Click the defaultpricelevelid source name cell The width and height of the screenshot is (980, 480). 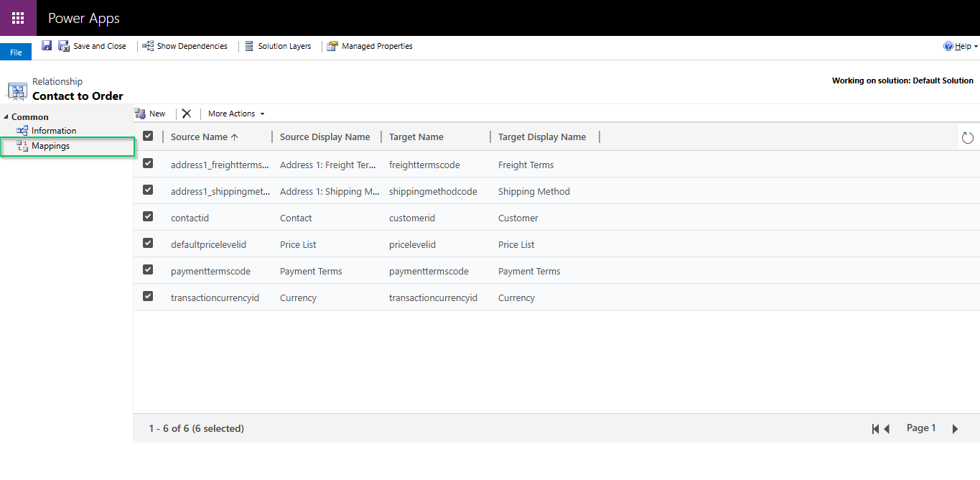point(208,244)
